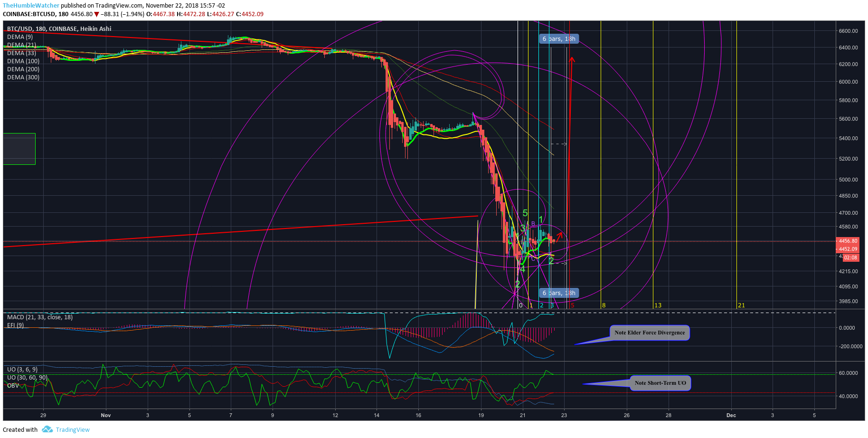Click the Fibonacci time zone label 21
Screen dimensions: 868x438
[741, 305]
